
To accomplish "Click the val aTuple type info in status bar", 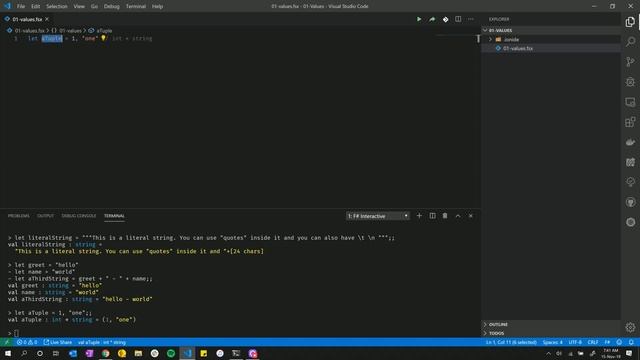I will point(102,342).
